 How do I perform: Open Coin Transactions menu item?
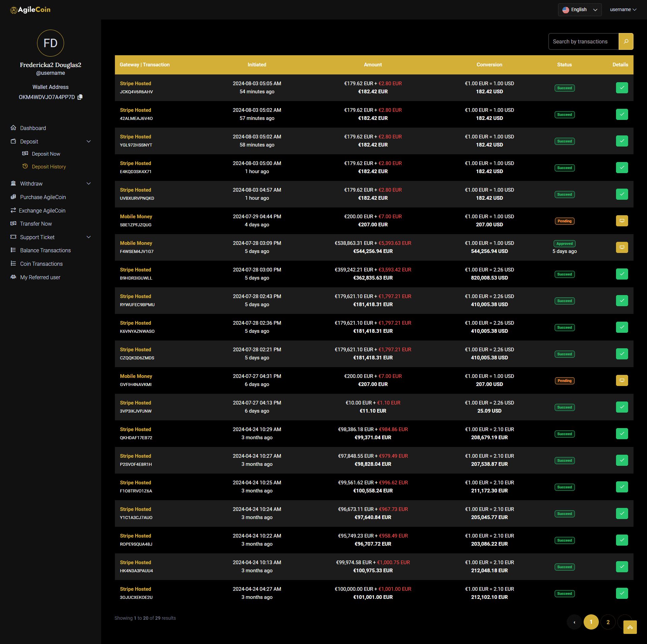(x=41, y=264)
